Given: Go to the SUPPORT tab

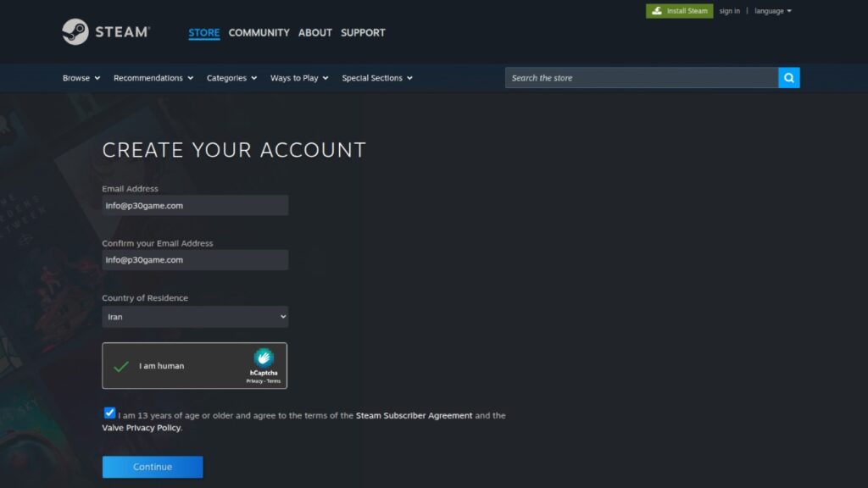Looking at the screenshot, I should point(363,33).
